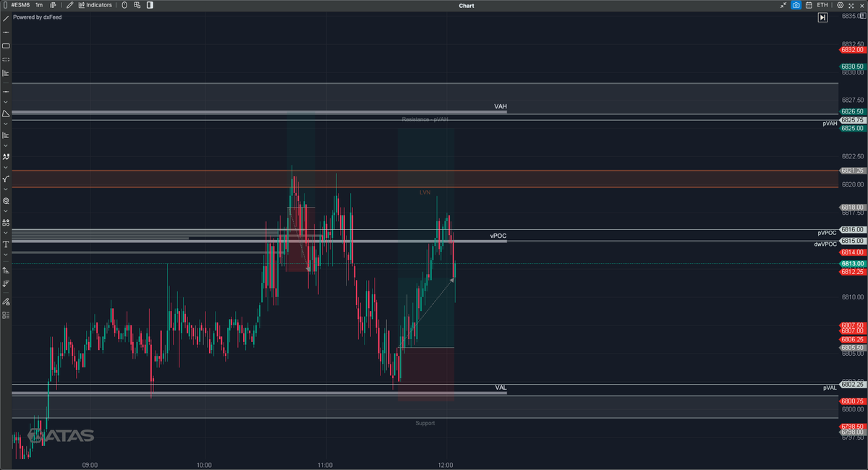This screenshot has height=470, width=868.
Task: Click the fullscreen expand icon
Action: click(851, 5)
